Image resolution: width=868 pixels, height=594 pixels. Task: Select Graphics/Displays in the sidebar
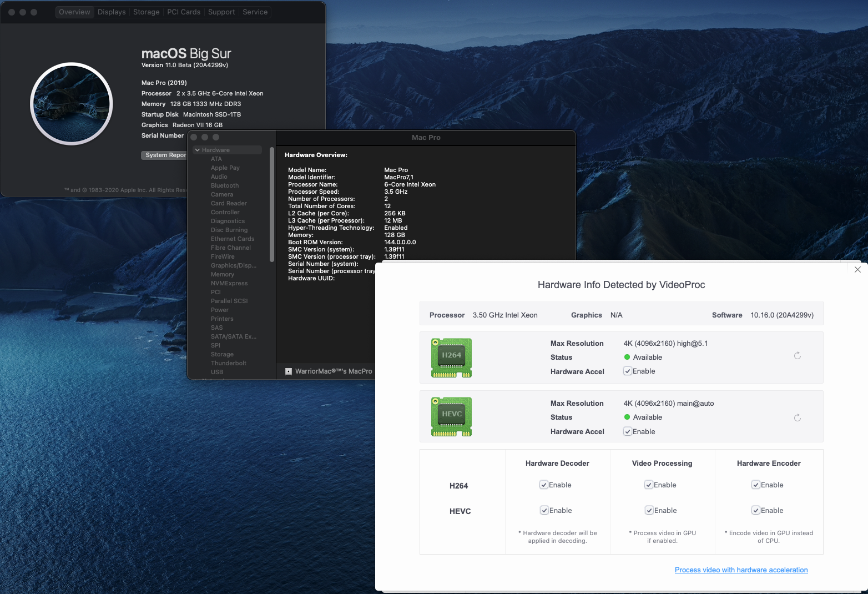tap(233, 266)
